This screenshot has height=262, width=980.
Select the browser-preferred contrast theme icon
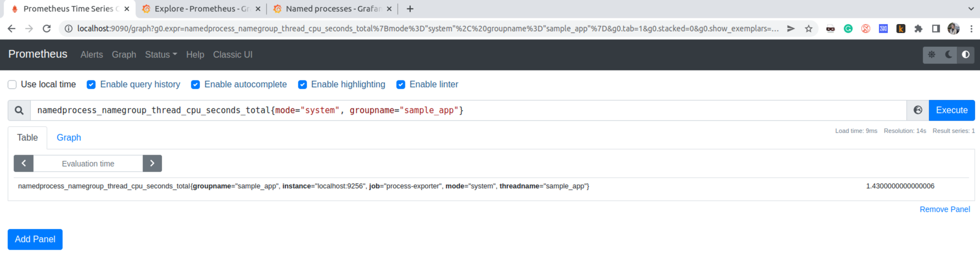[x=965, y=55]
